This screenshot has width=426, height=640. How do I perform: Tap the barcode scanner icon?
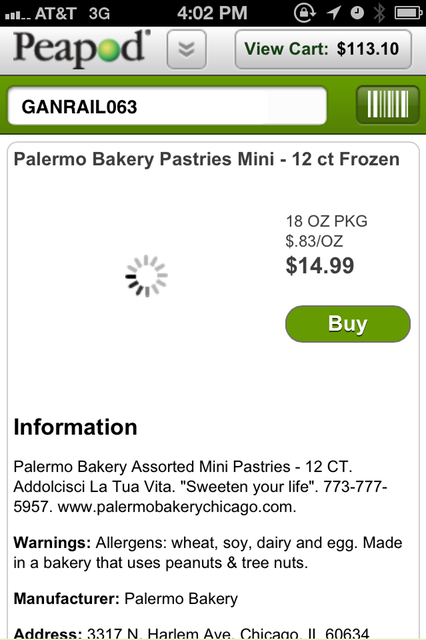388,104
